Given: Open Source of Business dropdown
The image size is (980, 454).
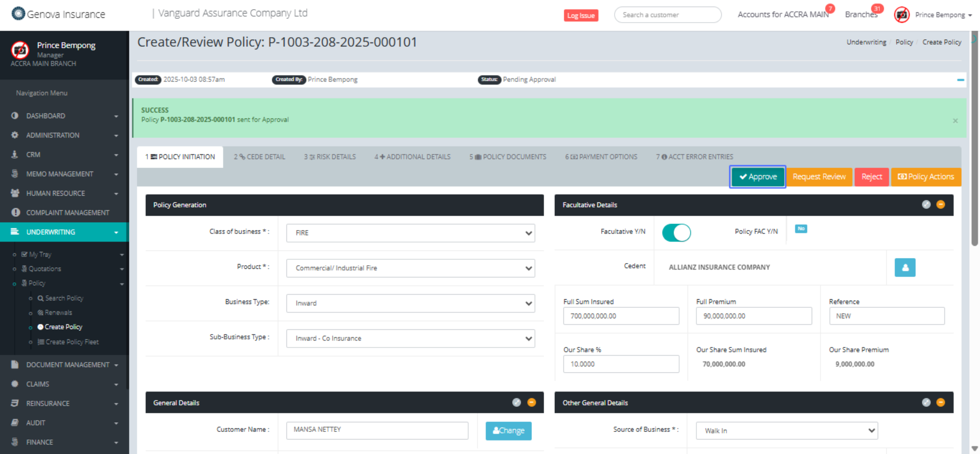Looking at the screenshot, I should pyautogui.click(x=786, y=431).
